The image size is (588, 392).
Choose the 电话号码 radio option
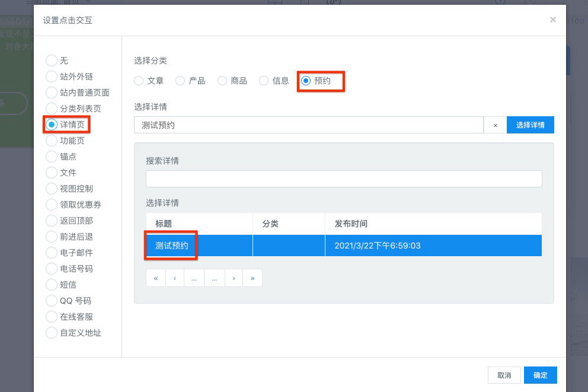(52, 269)
